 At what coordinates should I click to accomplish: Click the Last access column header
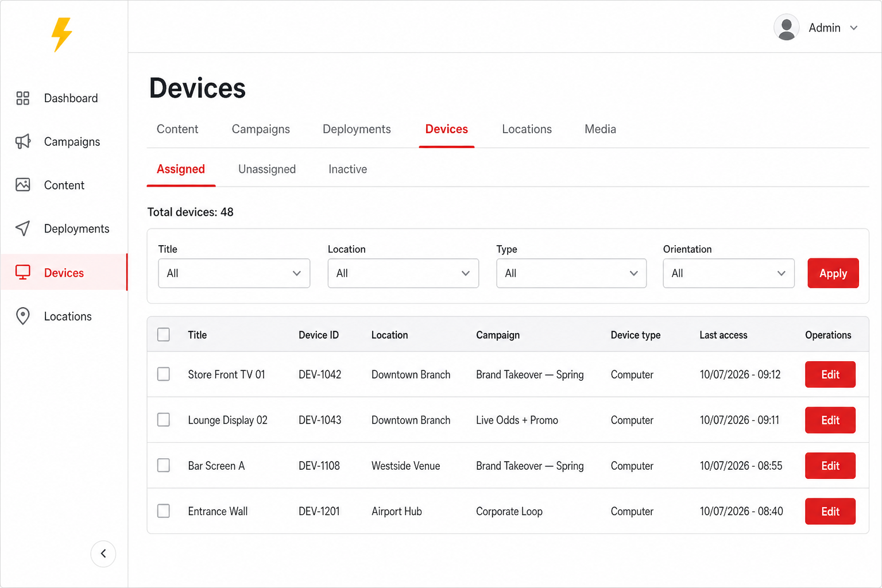click(724, 335)
